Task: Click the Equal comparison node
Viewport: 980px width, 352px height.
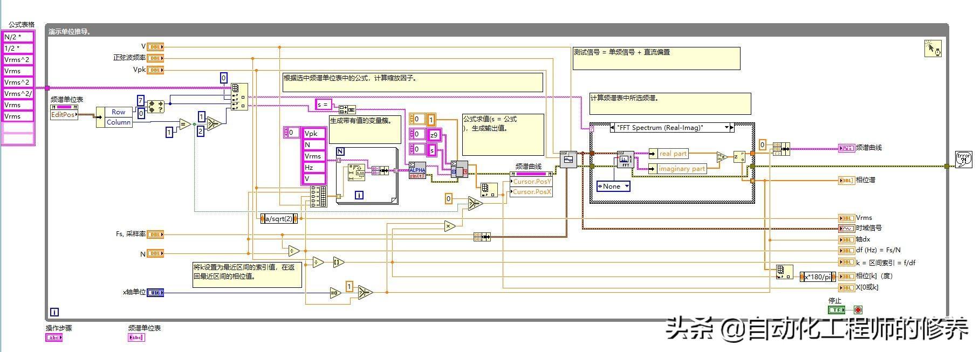Action: point(184,125)
